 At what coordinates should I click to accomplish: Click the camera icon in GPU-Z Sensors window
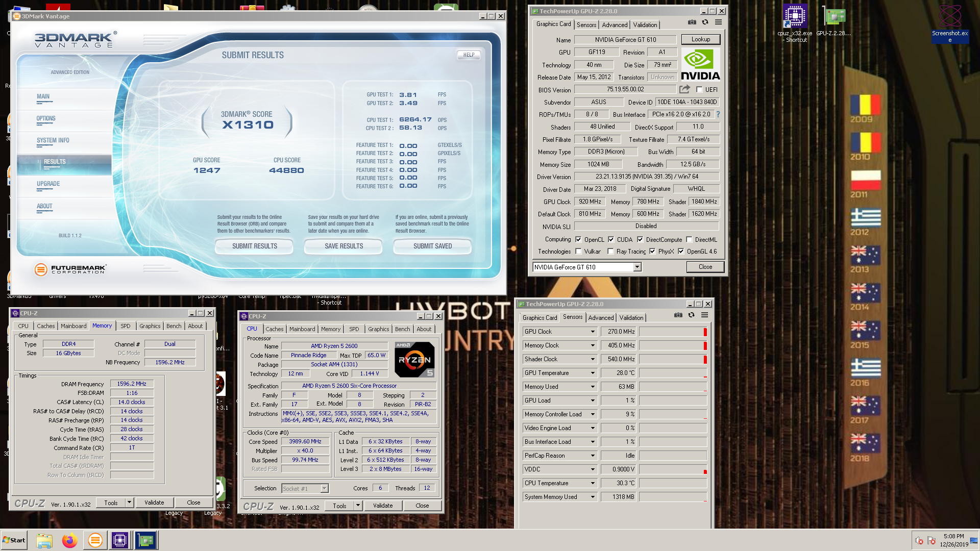(x=678, y=315)
